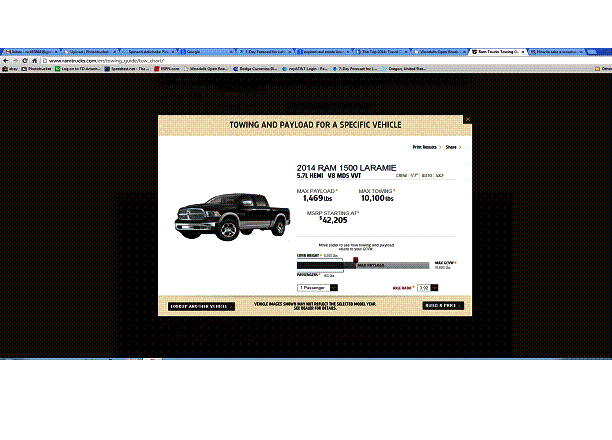612x440 pixels.
Task: Close the Ram Trucks Towing tab
Action: tap(523, 52)
